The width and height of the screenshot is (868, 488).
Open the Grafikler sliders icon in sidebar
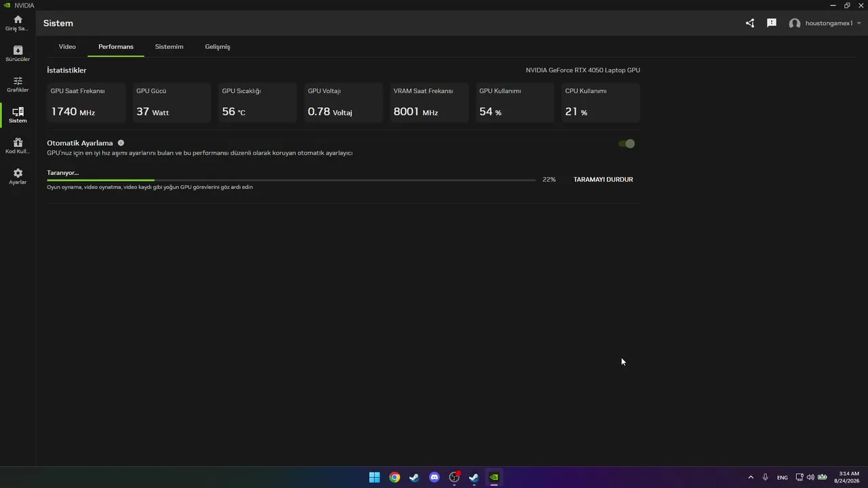(x=18, y=81)
